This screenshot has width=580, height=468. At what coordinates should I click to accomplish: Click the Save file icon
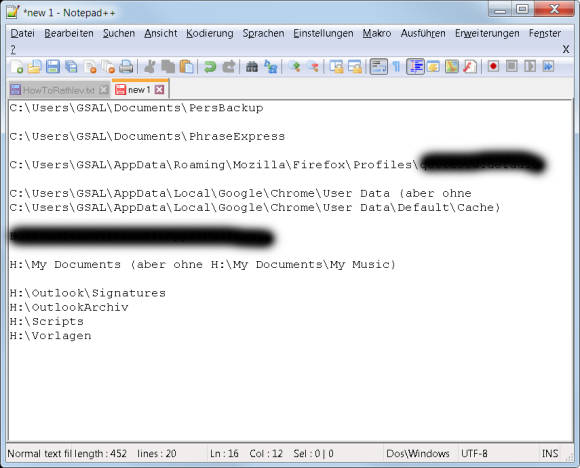click(x=53, y=67)
